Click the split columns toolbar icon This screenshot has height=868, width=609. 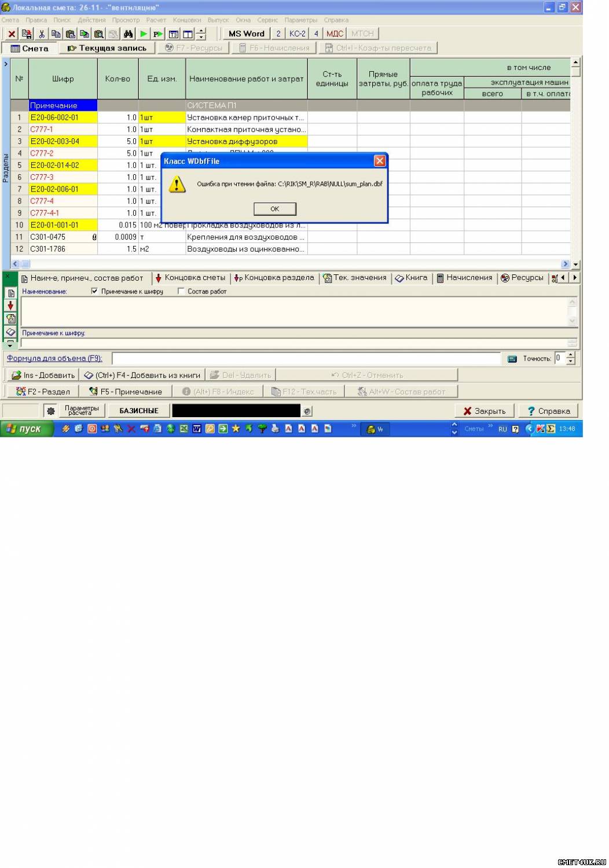(x=188, y=34)
